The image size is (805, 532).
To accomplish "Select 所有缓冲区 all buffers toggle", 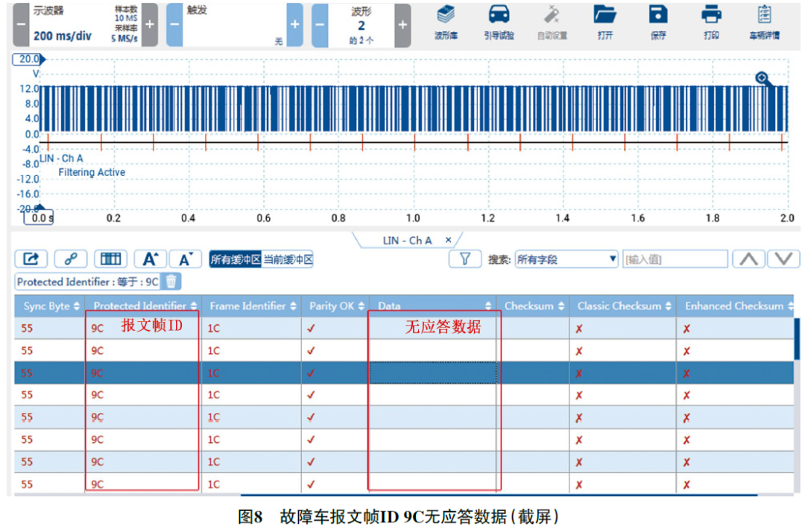I will coord(235,259).
